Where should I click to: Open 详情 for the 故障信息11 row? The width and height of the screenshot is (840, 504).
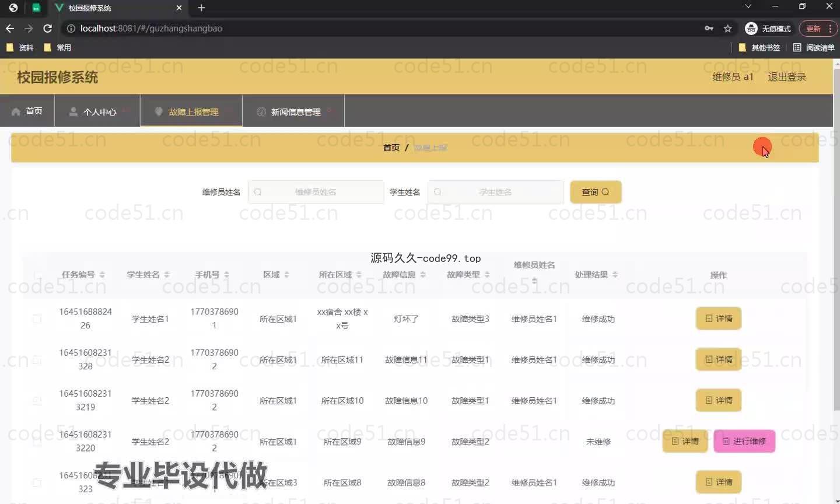click(x=719, y=359)
